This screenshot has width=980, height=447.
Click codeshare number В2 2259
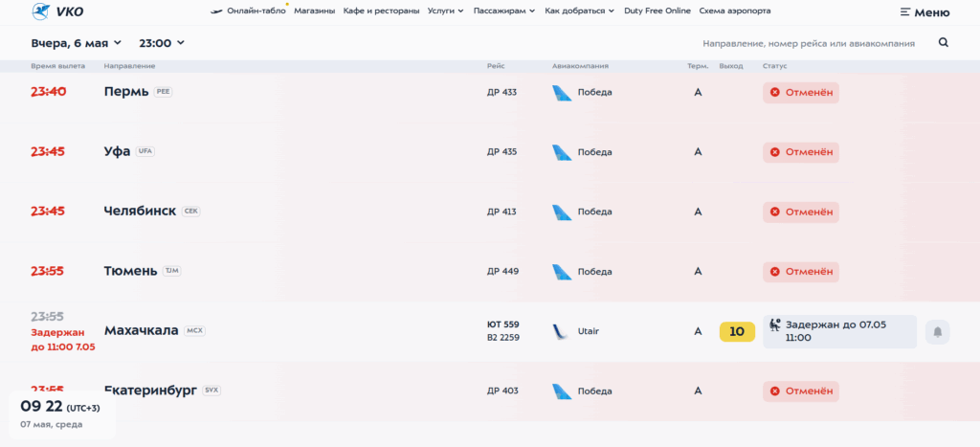503,338
